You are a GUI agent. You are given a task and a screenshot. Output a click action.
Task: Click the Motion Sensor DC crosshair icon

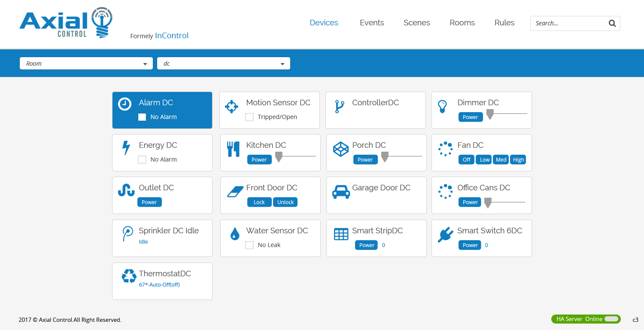coord(231,107)
